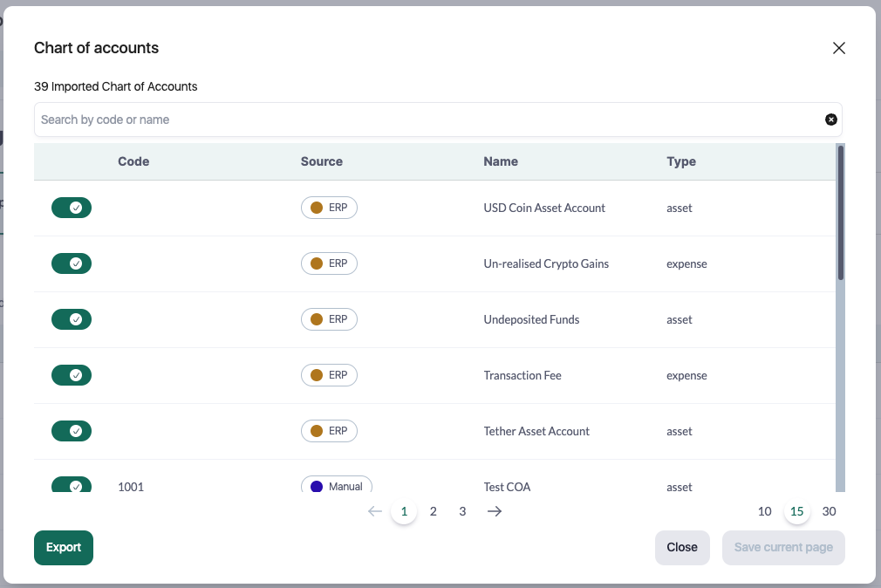Toggle off Un-realised Crypto Gains
The width and height of the screenshot is (881, 588).
(x=72, y=263)
